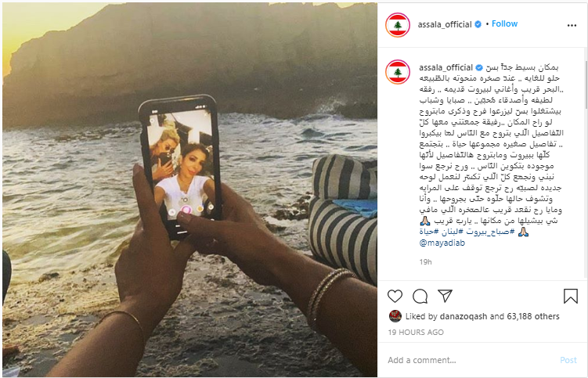588x378 pixels.
Task: Open the assala_official username in the header
Action: [x=445, y=24]
